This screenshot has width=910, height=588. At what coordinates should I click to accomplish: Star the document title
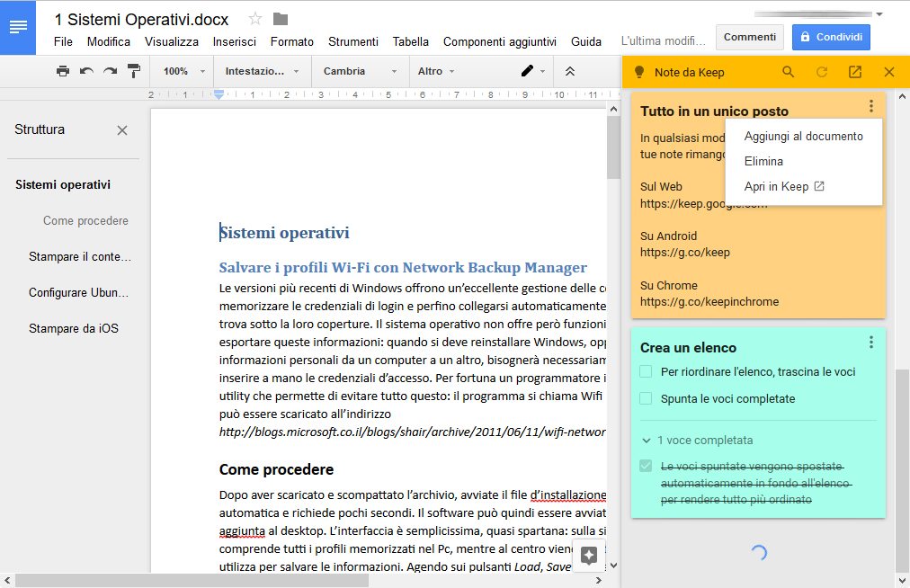pyautogui.click(x=255, y=19)
